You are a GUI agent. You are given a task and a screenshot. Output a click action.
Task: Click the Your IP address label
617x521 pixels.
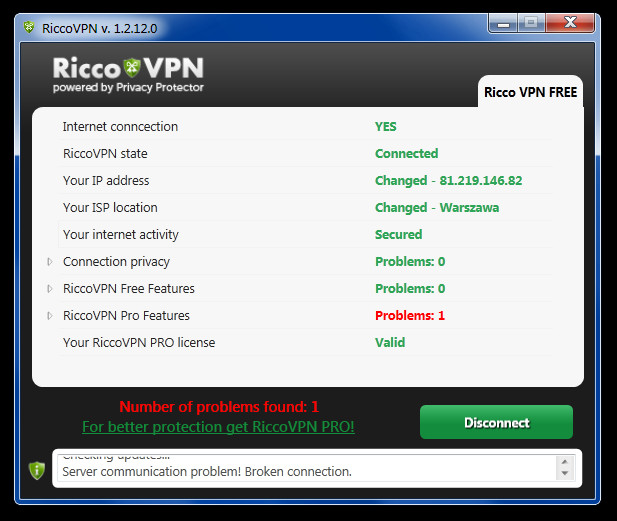point(106,181)
